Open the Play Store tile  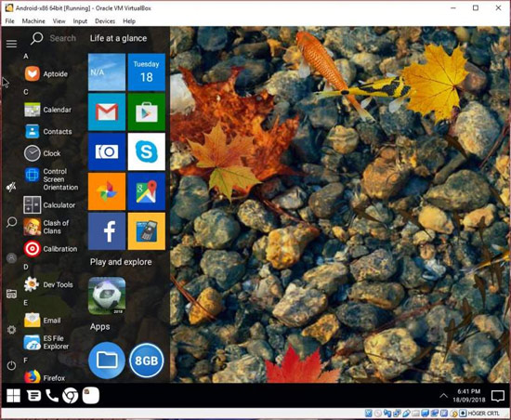point(147,112)
